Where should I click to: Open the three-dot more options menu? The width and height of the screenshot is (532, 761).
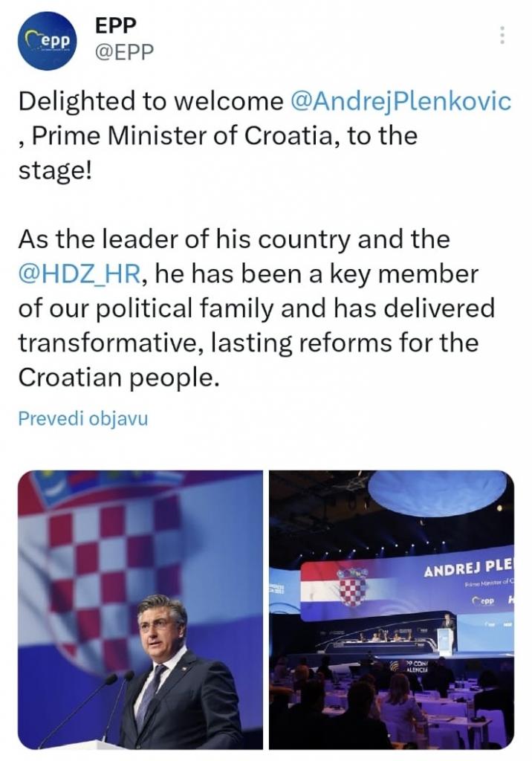click(x=502, y=36)
